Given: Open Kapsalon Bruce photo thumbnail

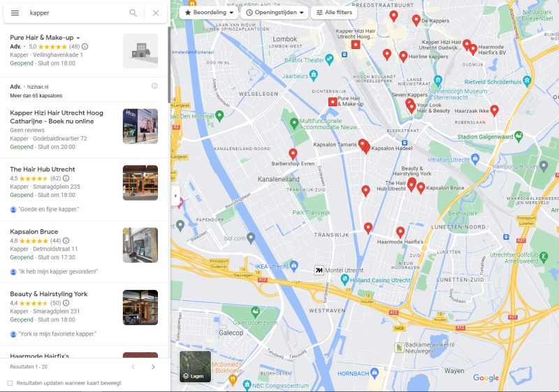Looking at the screenshot, I should pos(140,245).
